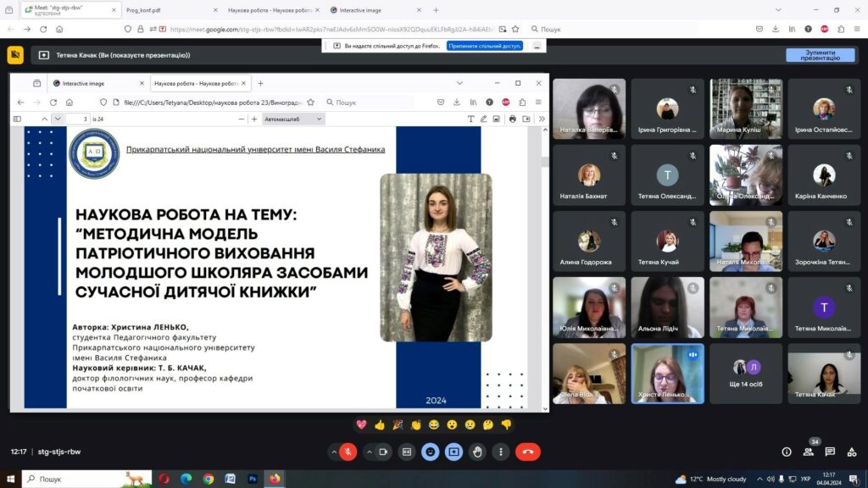Toggle closed captions in Meet
Viewport: 868px width, 488px height.
pos(407,452)
